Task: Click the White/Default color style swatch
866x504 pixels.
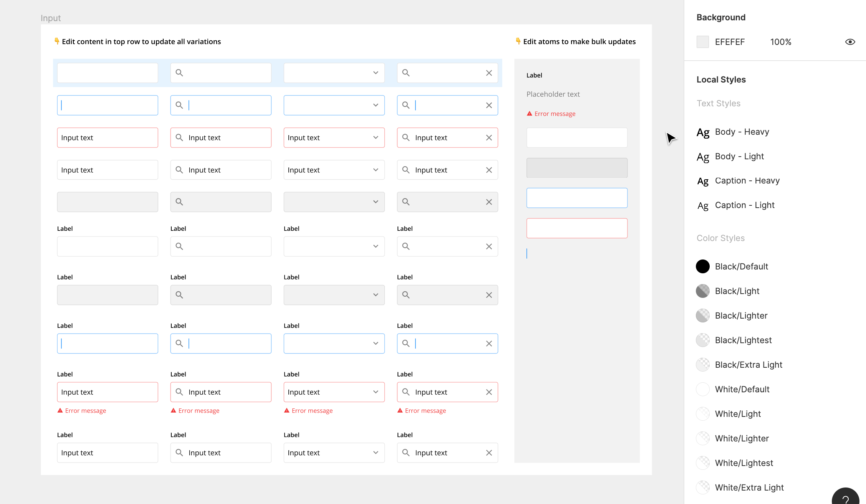Action: pyautogui.click(x=702, y=389)
